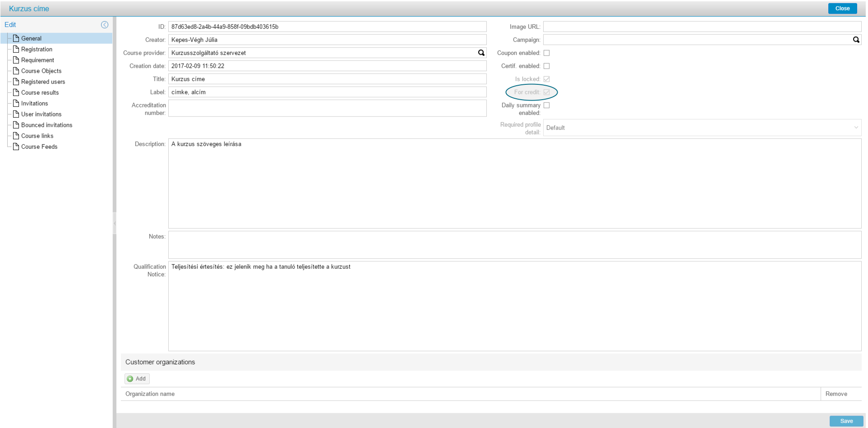Click the panel splitter collapse handle
The image size is (868, 428).
coord(115,223)
